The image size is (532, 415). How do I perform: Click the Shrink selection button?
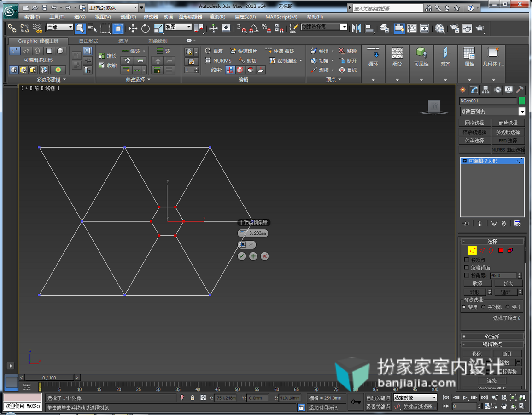click(477, 283)
